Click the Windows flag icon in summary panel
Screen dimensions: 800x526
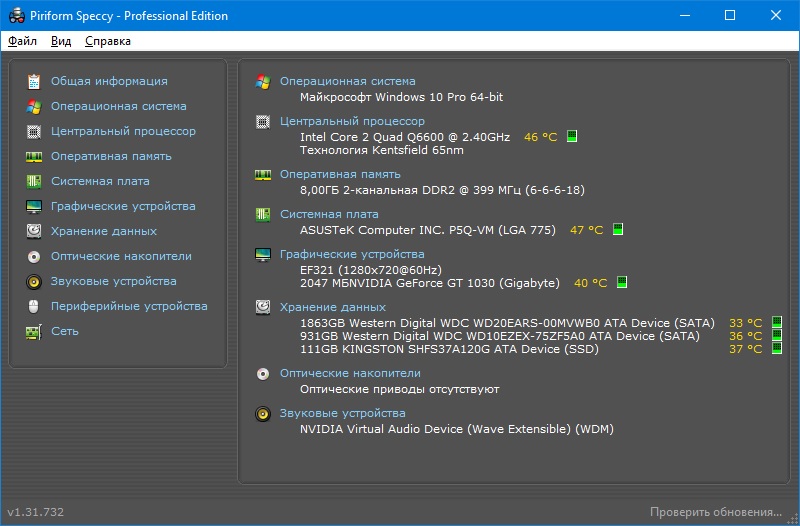(x=263, y=82)
